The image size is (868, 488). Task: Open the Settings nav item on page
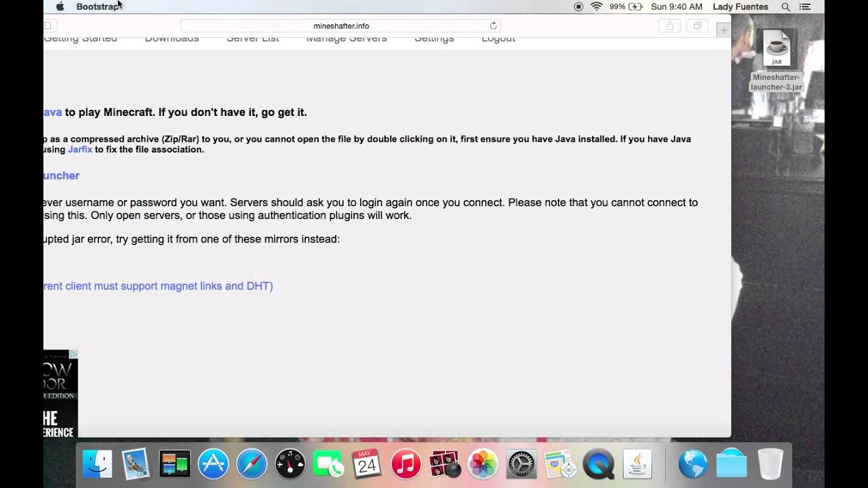click(x=434, y=39)
